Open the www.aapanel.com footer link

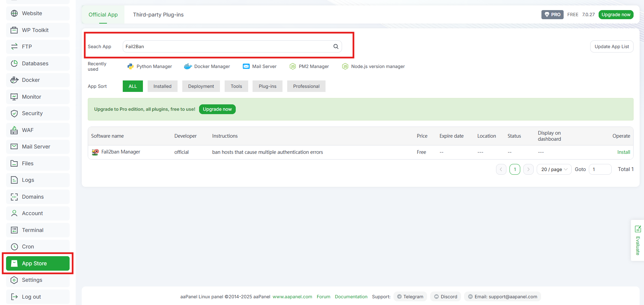(x=292, y=297)
